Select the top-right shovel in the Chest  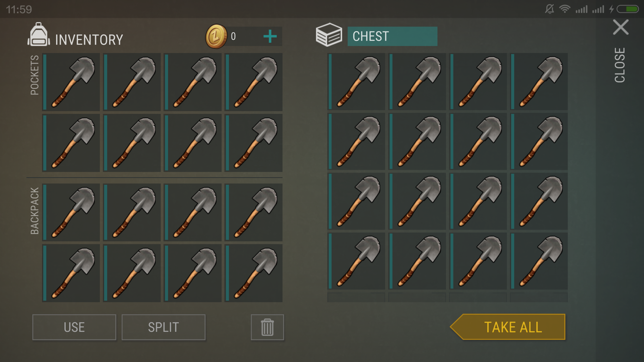[539, 81]
